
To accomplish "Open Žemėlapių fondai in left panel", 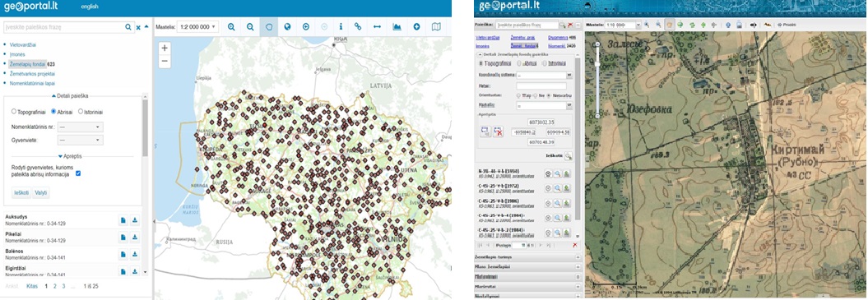I will (x=27, y=63).
